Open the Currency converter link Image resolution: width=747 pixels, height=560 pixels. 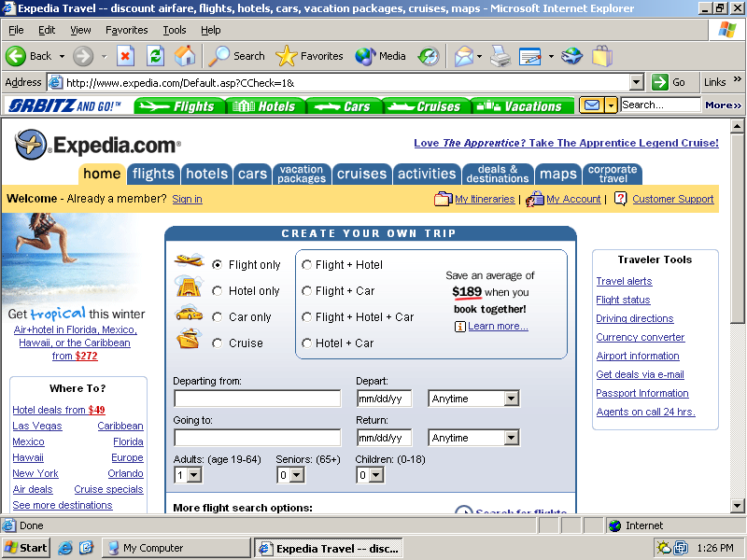641,337
